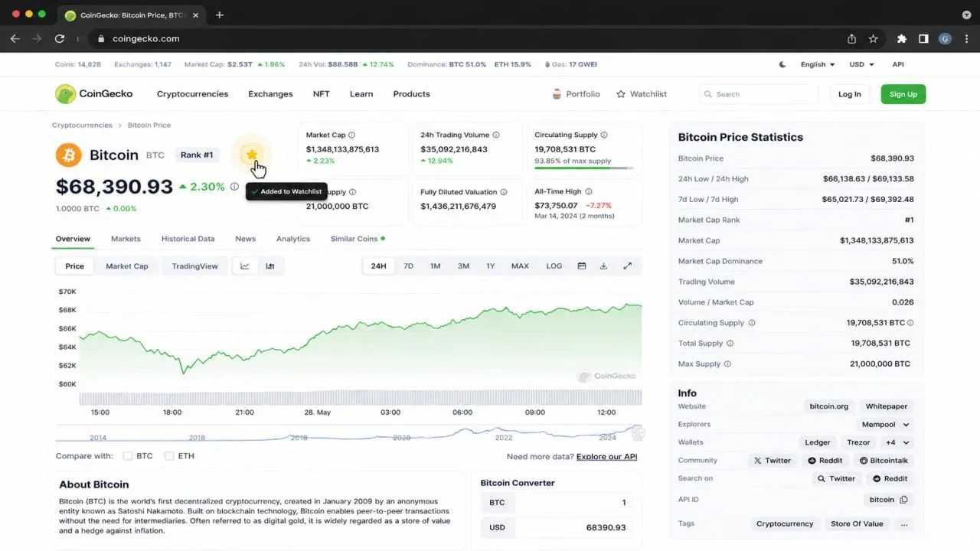Screen dimensions: 980x551
Task: Toggle dark mode moon icon
Action: pos(782,64)
